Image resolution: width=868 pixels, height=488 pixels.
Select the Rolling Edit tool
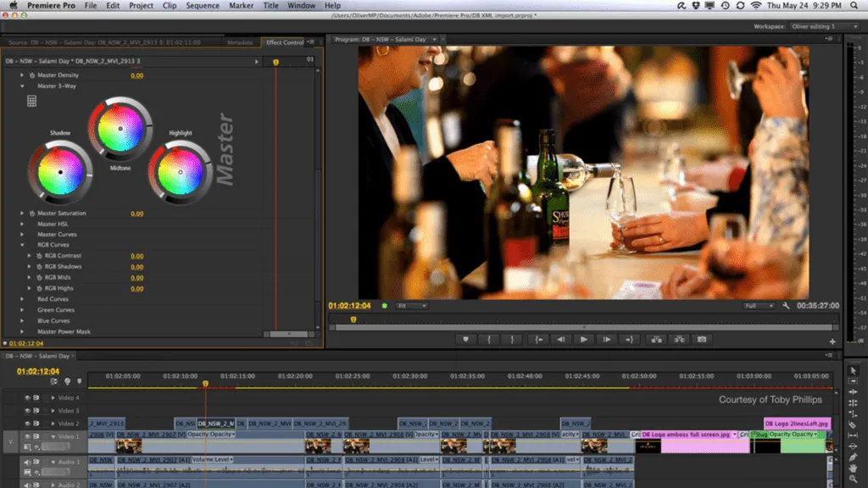click(853, 403)
